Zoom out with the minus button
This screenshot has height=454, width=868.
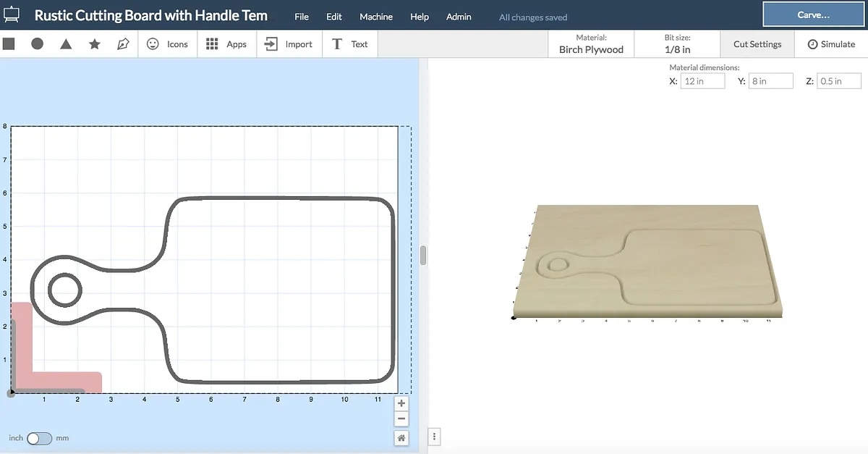(401, 419)
